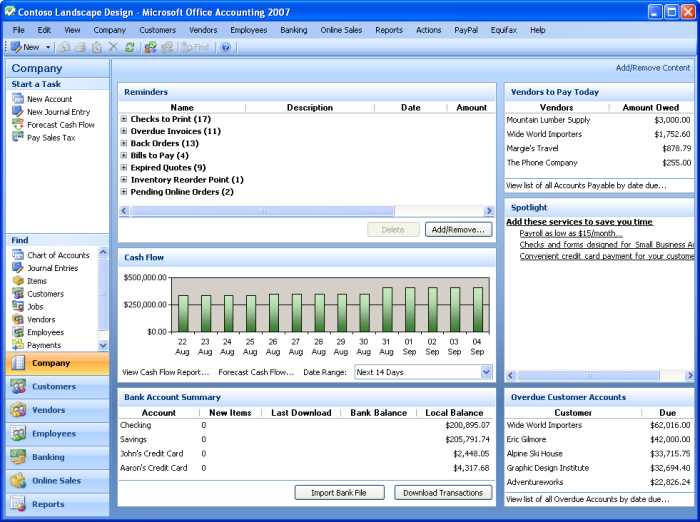Click the Download Transactions button
Image resolution: width=700 pixels, height=522 pixels.
pyautogui.click(x=443, y=493)
